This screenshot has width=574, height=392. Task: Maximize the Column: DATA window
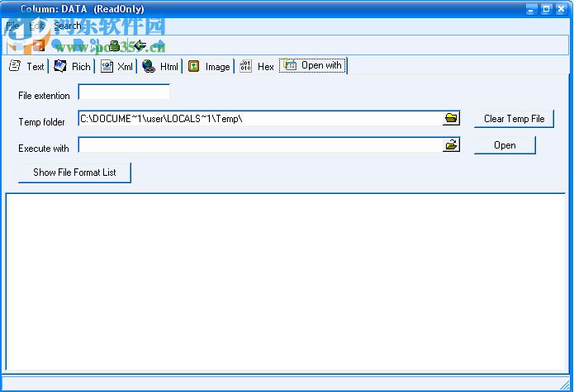pos(546,9)
